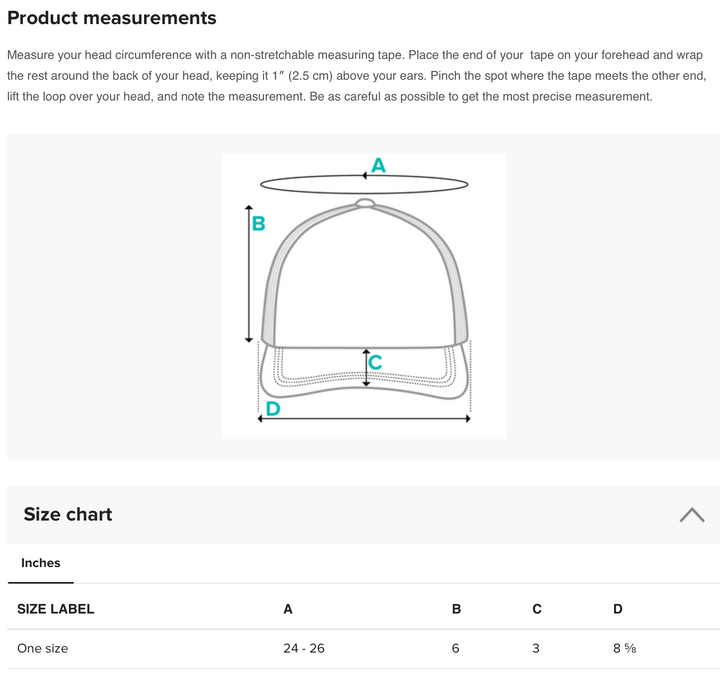
Task: Click the value 3 in column C
Action: click(x=536, y=648)
